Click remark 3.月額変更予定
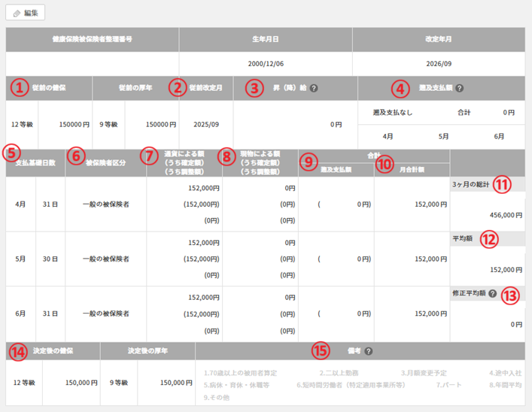Screen dimensions: 532x412 click(424, 373)
